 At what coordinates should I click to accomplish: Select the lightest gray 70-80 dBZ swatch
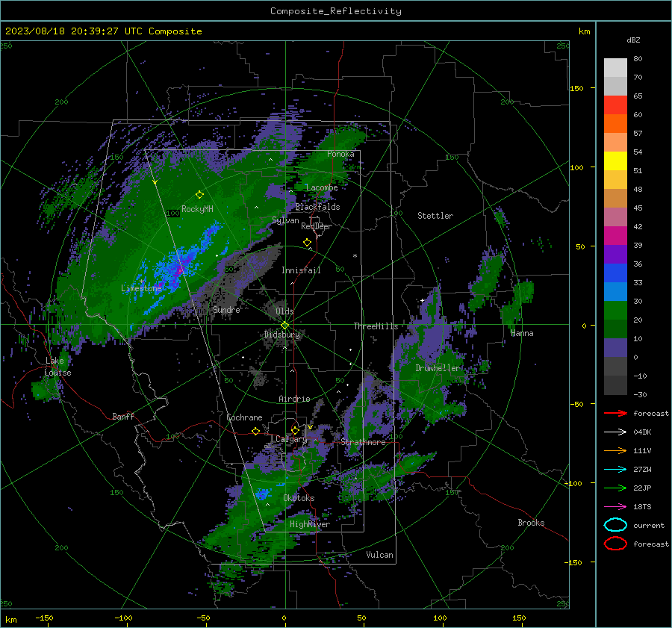pos(615,67)
